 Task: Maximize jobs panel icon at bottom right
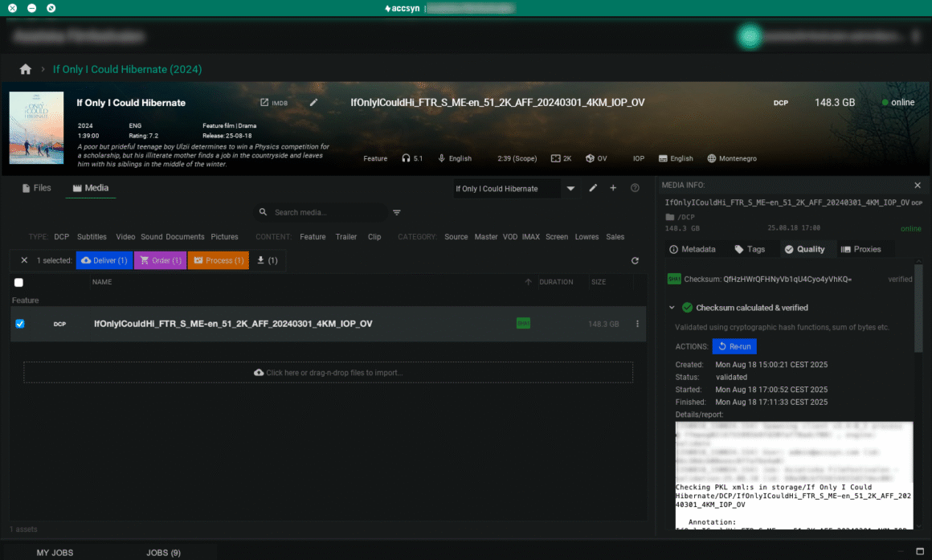pyautogui.click(x=919, y=551)
